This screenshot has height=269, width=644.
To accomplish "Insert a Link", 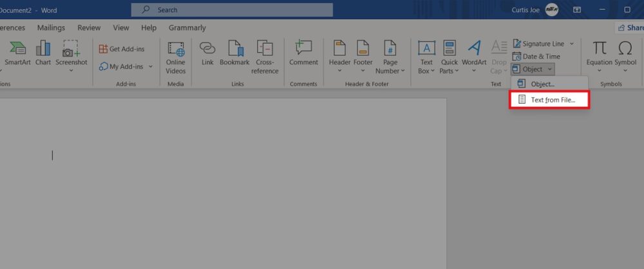I will coord(207,53).
